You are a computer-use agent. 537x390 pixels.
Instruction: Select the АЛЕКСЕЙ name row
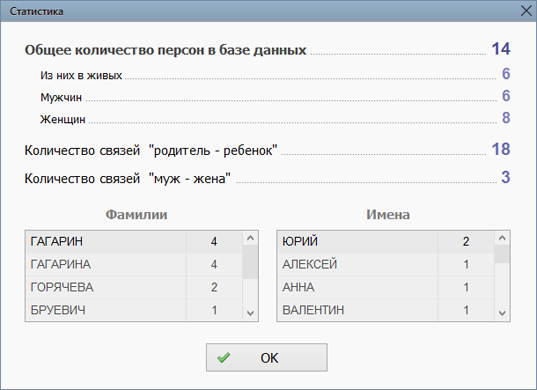pyautogui.click(x=386, y=264)
